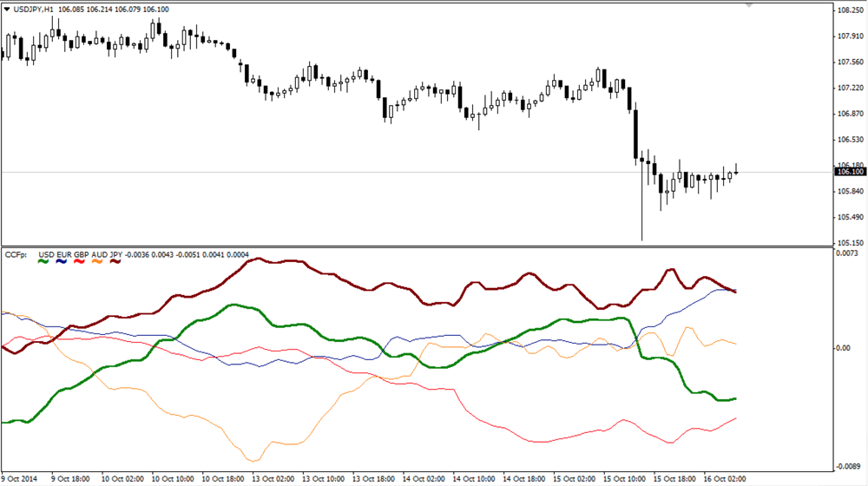The height and width of the screenshot is (486, 868).
Task: Click the 105.150 price scale label
Action: [x=848, y=242]
